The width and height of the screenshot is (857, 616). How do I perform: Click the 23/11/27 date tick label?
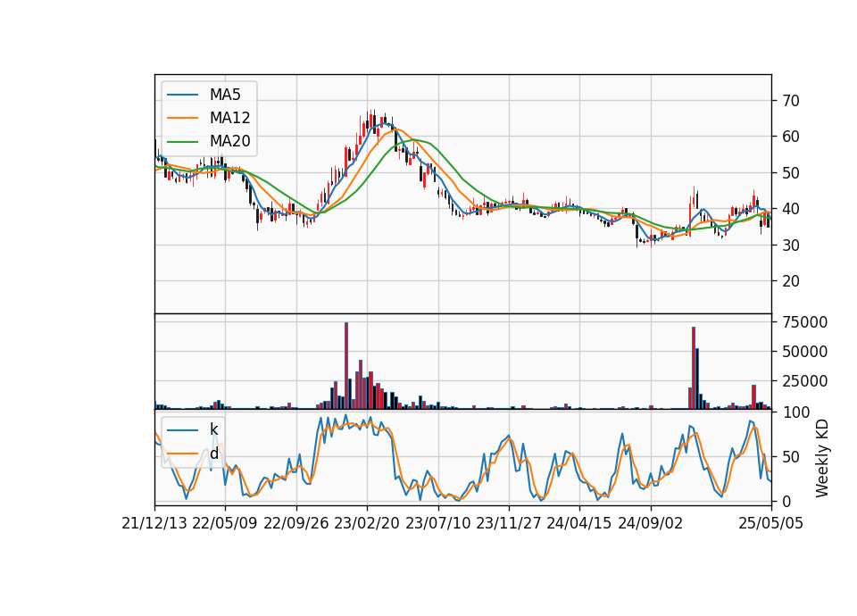509,523
